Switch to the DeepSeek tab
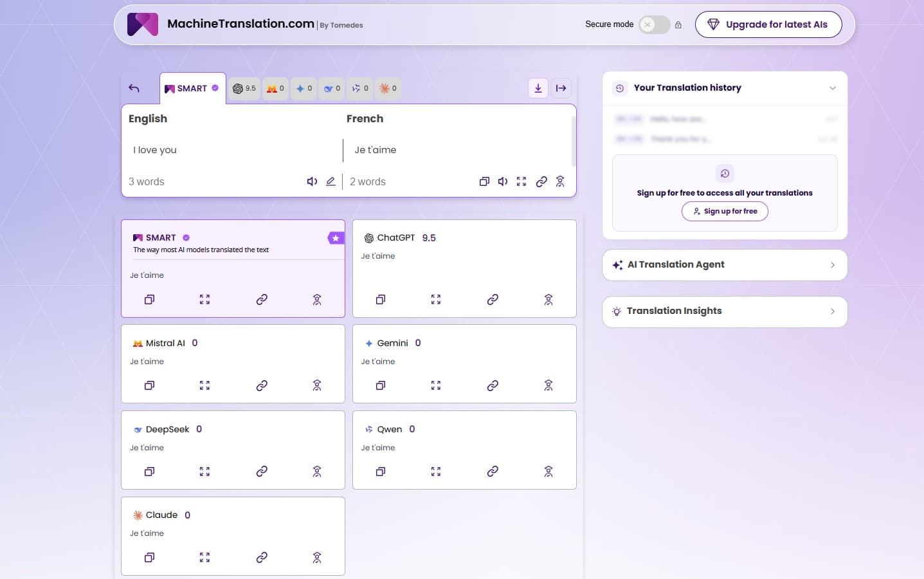The width and height of the screenshot is (924, 579). (332, 88)
